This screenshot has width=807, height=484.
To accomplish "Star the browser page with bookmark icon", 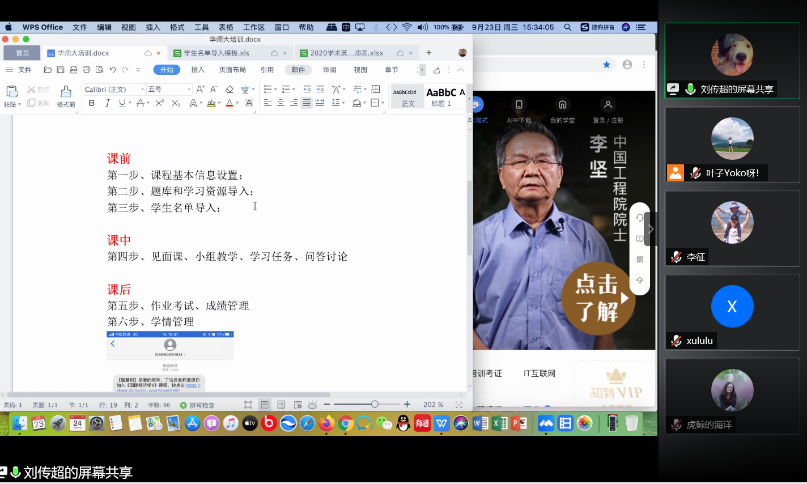I will point(606,64).
